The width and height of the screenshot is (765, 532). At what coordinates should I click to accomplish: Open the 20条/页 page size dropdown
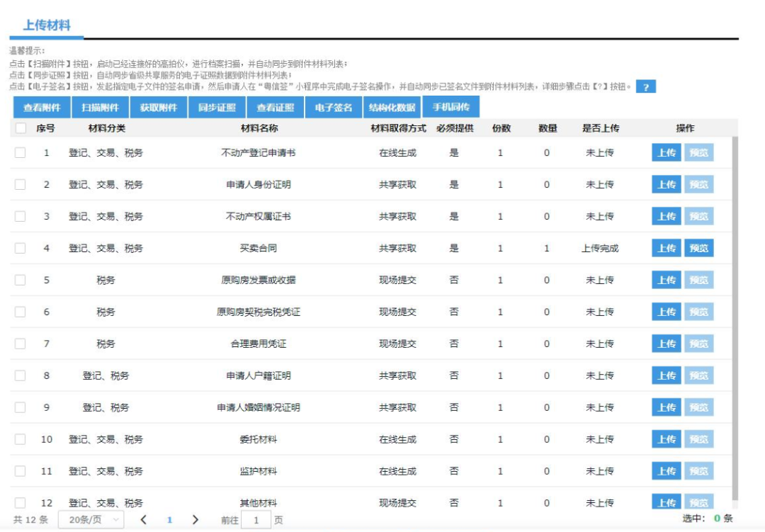[91, 520]
